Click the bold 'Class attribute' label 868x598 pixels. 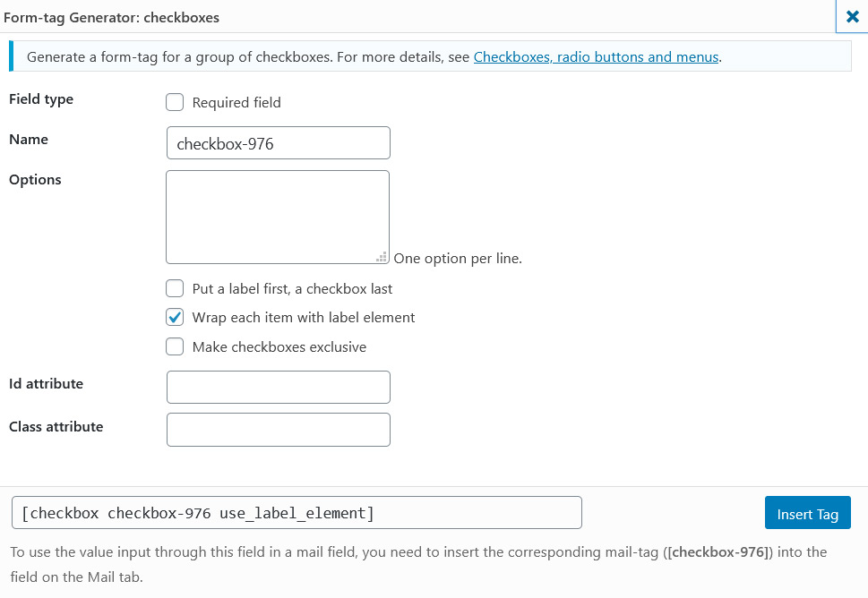[56, 427]
